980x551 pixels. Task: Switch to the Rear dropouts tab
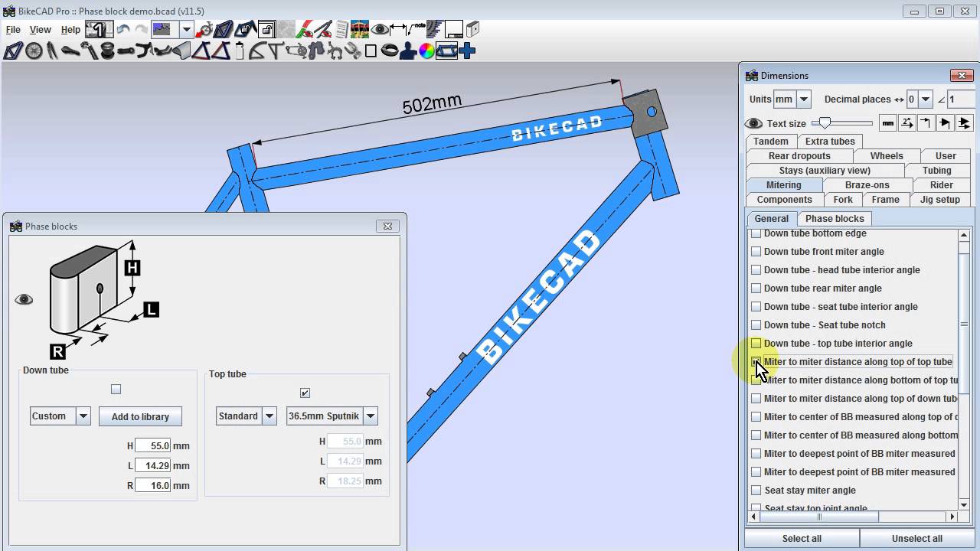coord(799,155)
